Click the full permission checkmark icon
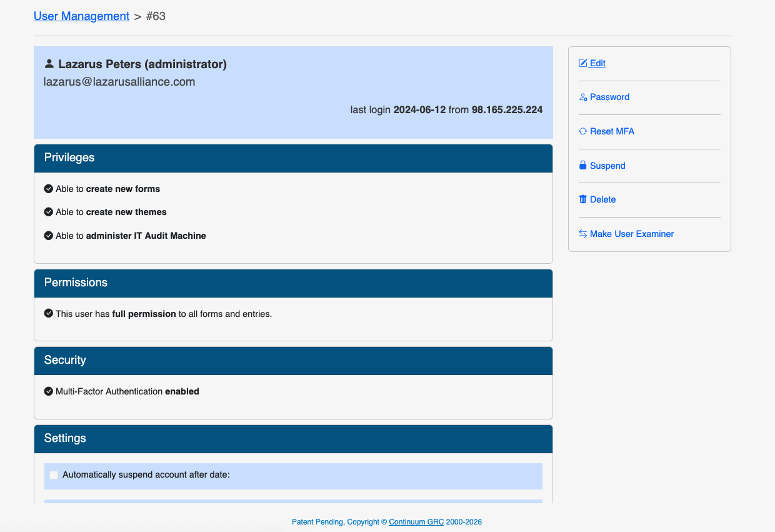This screenshot has height=532, width=775. [x=49, y=314]
